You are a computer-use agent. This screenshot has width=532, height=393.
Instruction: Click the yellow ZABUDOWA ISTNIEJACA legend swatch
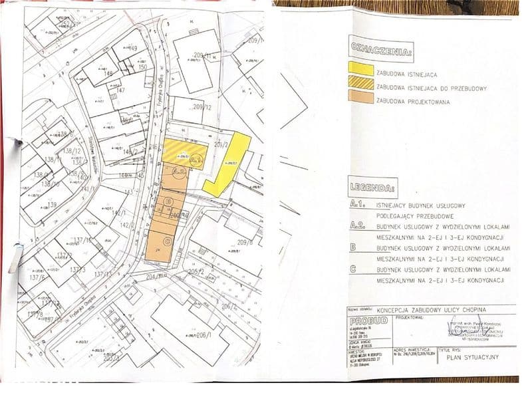(361, 69)
